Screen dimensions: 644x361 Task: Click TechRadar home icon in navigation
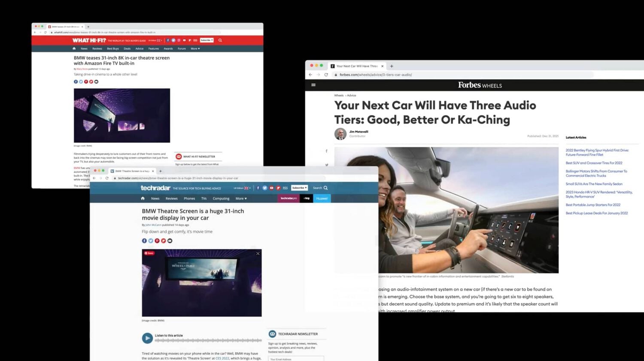143,198
